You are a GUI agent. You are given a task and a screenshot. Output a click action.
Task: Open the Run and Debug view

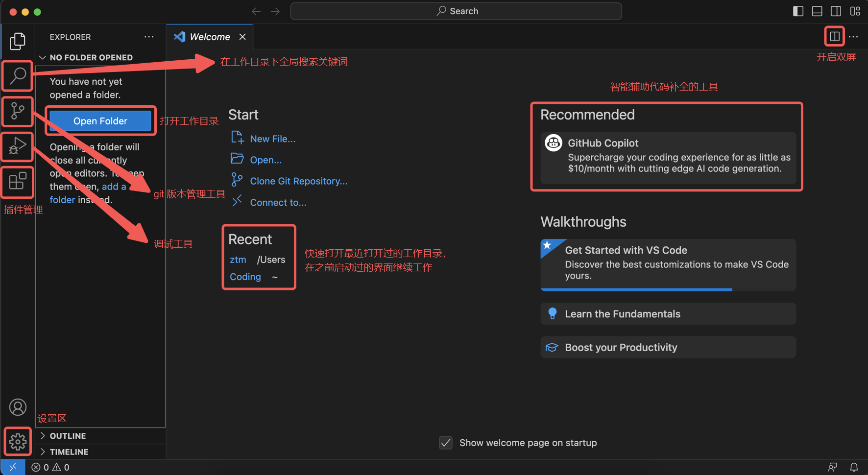18,146
